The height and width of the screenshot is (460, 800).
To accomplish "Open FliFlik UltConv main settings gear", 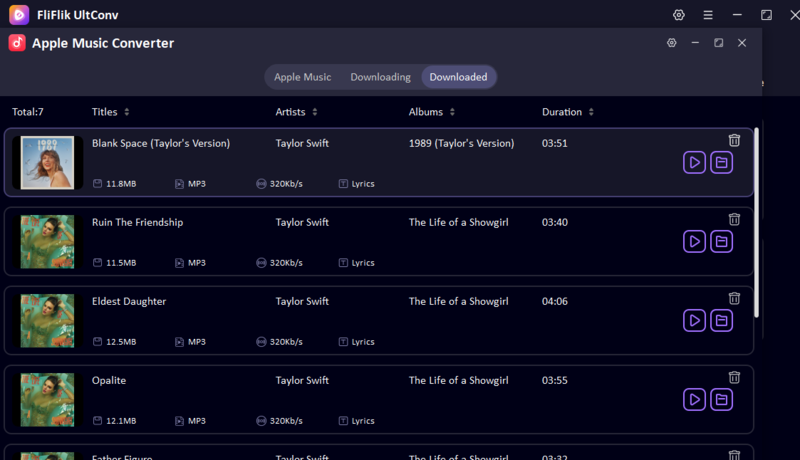I will tap(679, 15).
